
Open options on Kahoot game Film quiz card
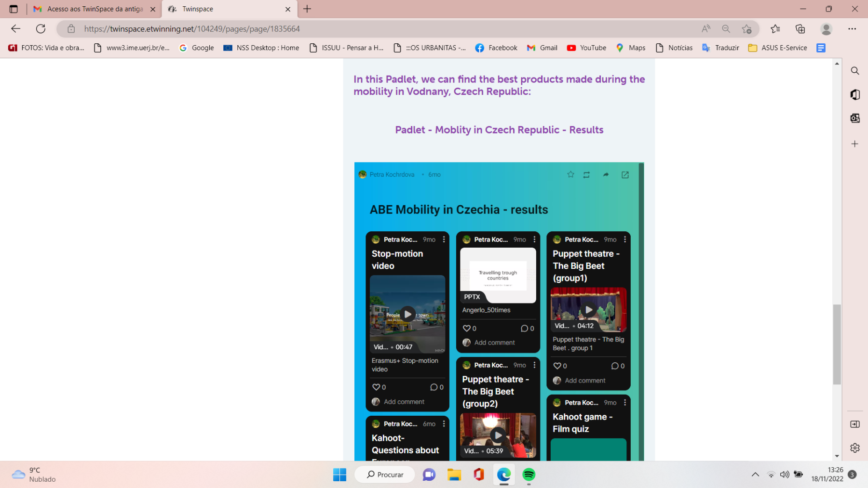click(625, 403)
